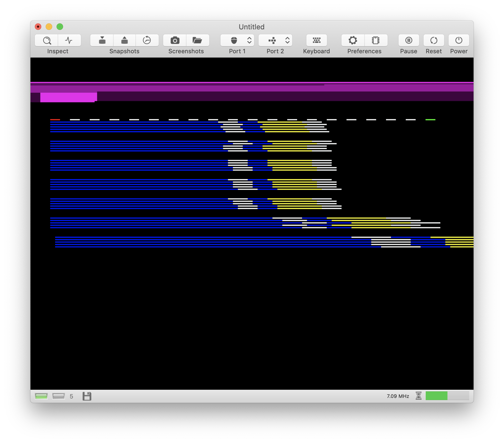This screenshot has height=443, width=504.
Task: Open the activity monitor waveform icon
Action: point(69,40)
